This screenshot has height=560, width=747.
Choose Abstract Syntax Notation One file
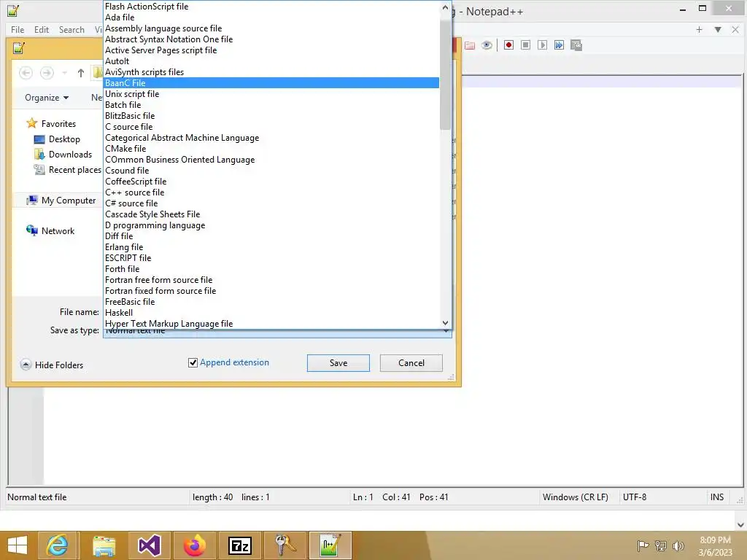click(x=271, y=39)
